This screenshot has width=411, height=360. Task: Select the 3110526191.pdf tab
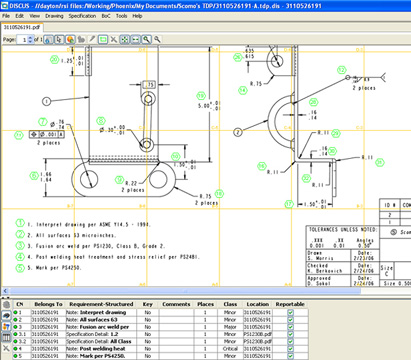tap(22, 27)
